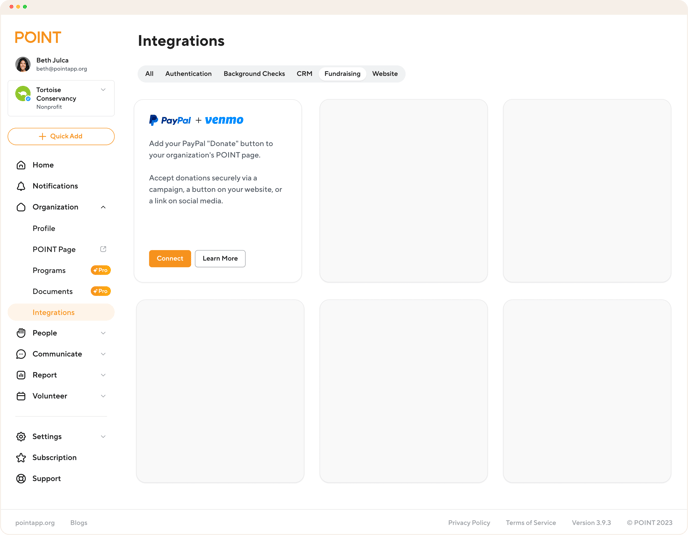Screen dimensions: 688x535
Task: Open external link icon beside POINT Page
Action: [103, 249]
